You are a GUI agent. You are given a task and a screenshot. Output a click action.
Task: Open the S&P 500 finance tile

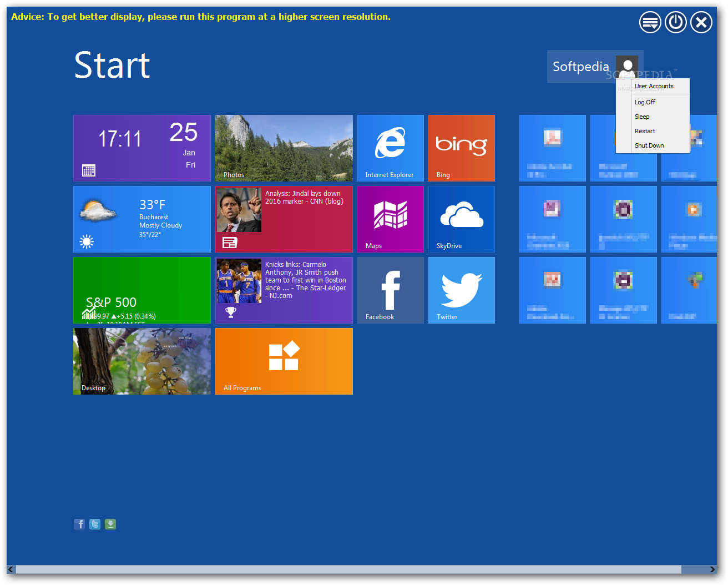coord(142,290)
